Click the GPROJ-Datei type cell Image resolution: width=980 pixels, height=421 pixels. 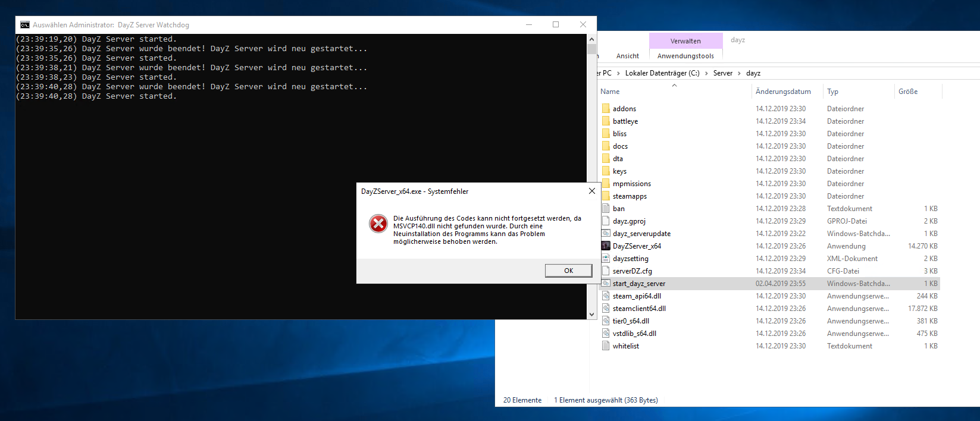click(847, 221)
